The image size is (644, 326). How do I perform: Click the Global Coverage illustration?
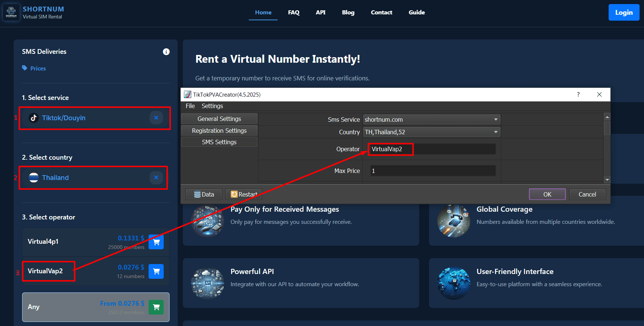click(x=454, y=221)
